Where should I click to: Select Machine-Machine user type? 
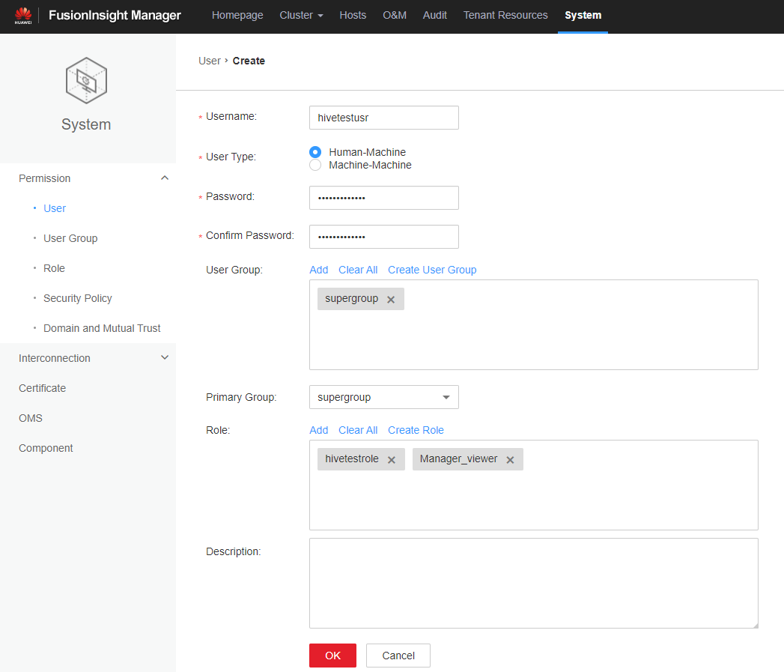[315, 165]
